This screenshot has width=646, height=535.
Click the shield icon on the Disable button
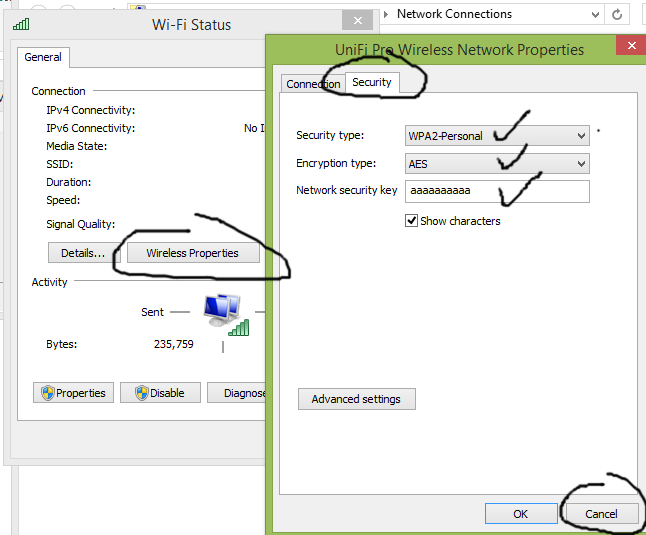(142, 393)
